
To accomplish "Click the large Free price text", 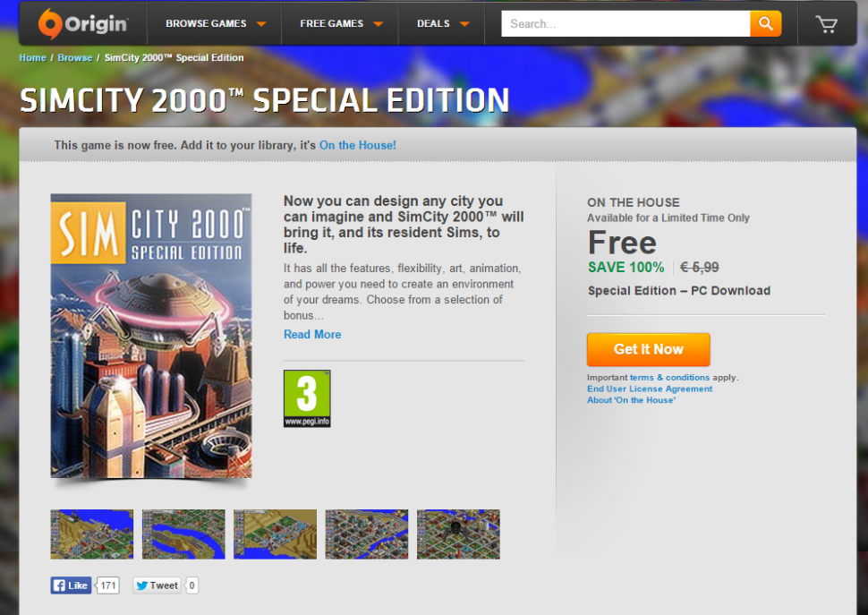I will pyautogui.click(x=622, y=243).
